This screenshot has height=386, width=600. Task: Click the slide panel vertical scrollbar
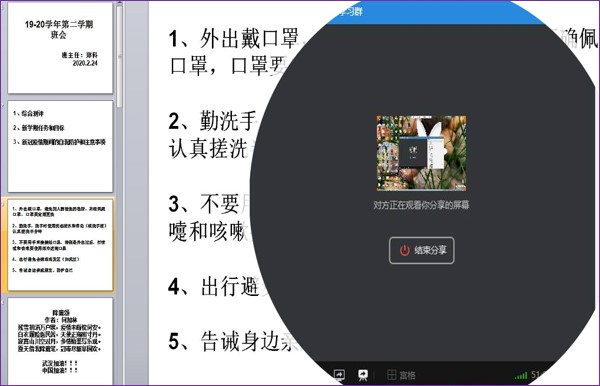coord(120,55)
